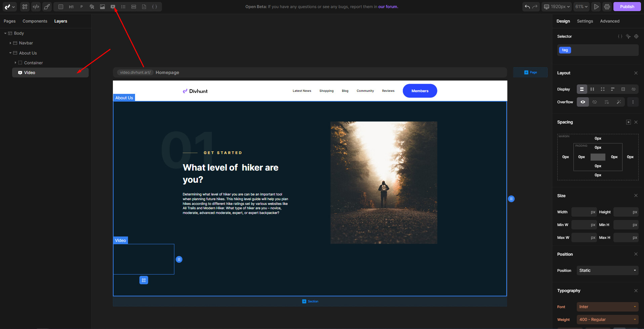Image resolution: width=644 pixels, height=329 pixels.
Task: Click the Community nav link
Action: tap(365, 91)
